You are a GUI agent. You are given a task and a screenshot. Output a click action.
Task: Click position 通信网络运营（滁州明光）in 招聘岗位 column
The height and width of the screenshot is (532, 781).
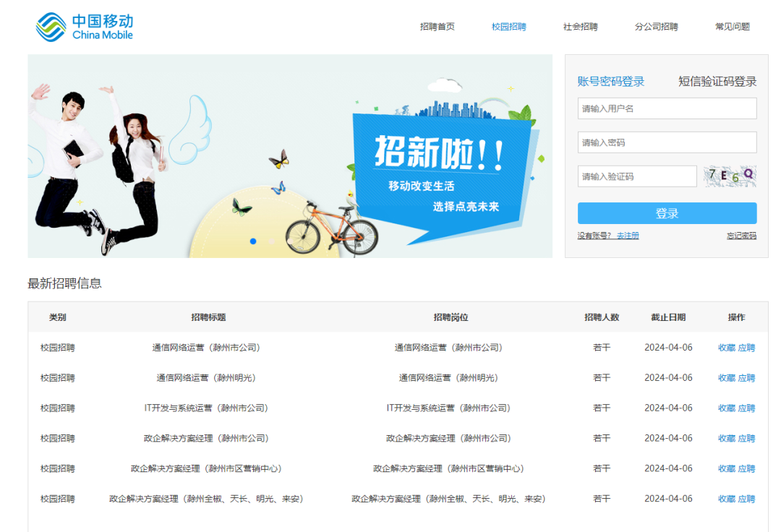pyautogui.click(x=448, y=378)
